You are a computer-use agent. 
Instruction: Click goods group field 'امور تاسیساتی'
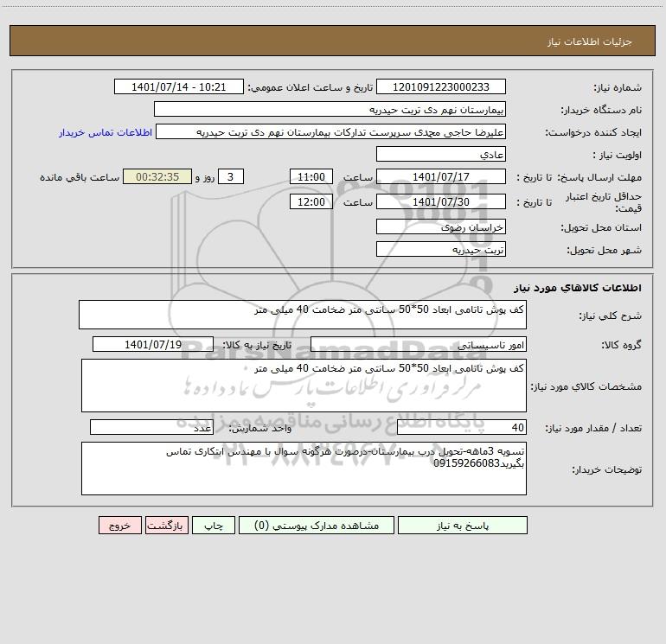tap(419, 344)
